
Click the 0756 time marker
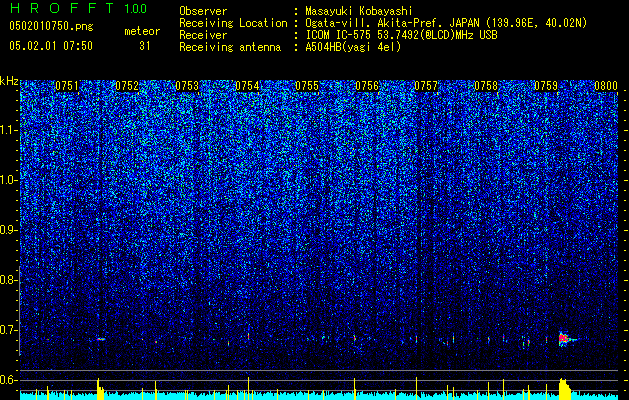pos(367,86)
